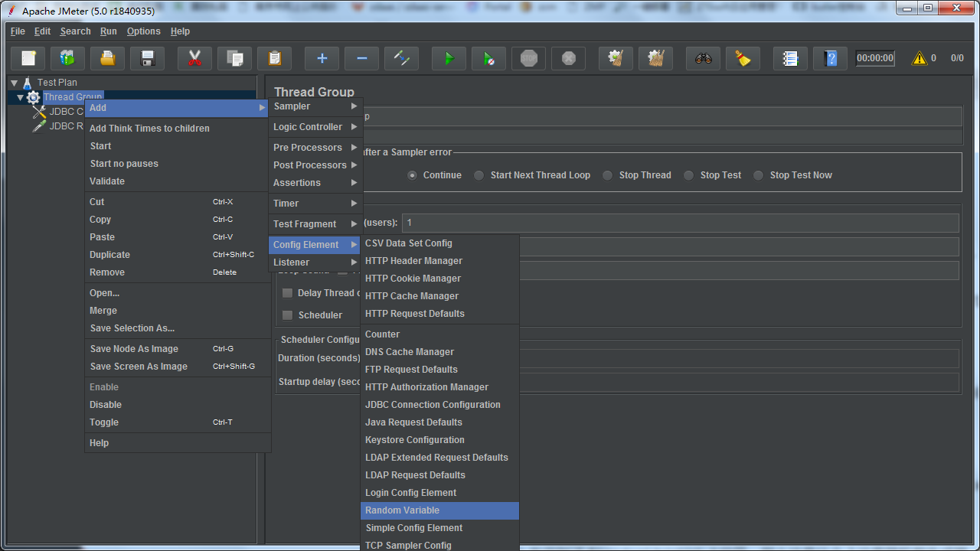The height and width of the screenshot is (551, 980).
Task: Expand the Timer submenu
Action: [315, 204]
